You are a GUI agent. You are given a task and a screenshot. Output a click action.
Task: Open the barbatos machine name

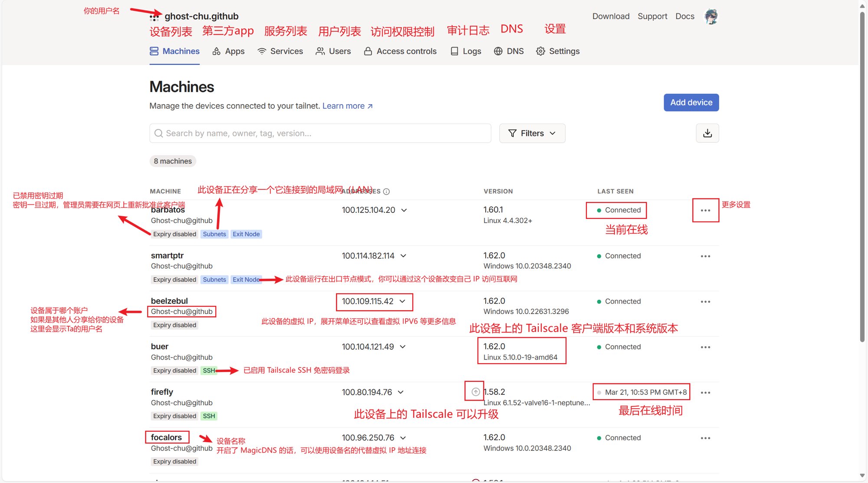(168, 210)
